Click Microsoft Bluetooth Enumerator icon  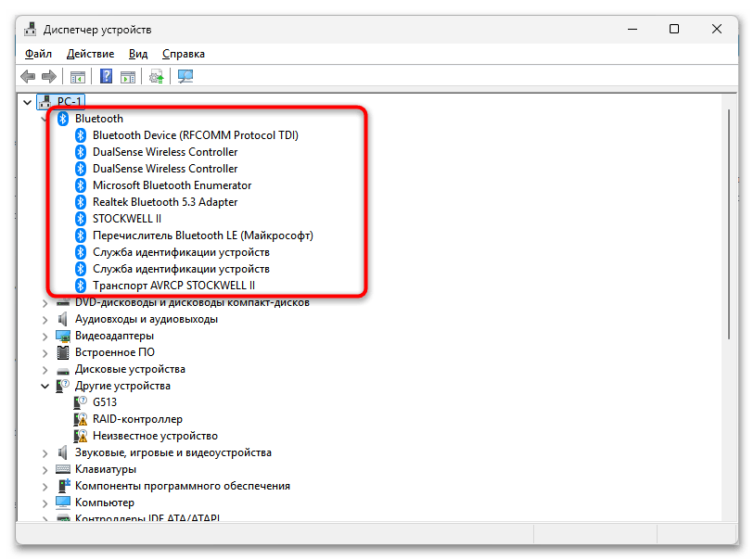(81, 185)
